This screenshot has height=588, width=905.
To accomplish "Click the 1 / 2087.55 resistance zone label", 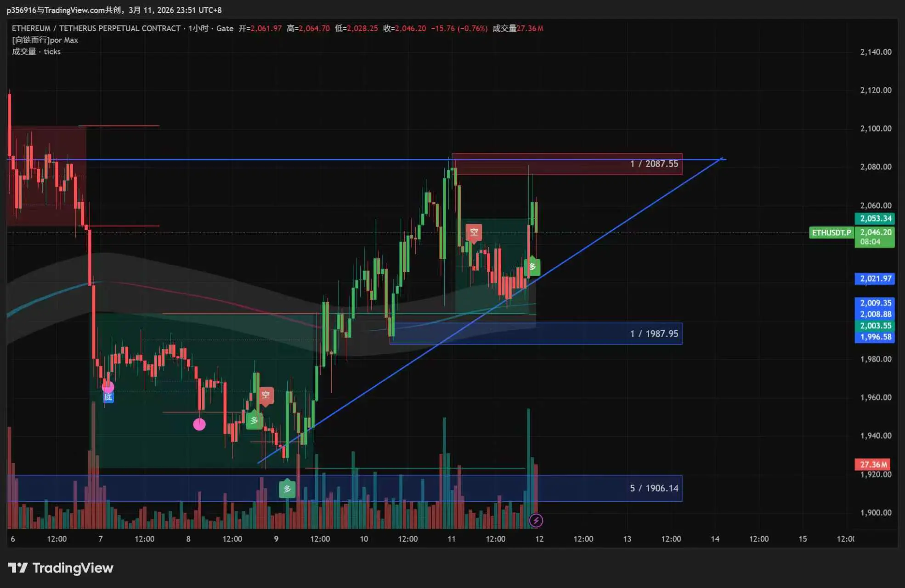I will (654, 164).
